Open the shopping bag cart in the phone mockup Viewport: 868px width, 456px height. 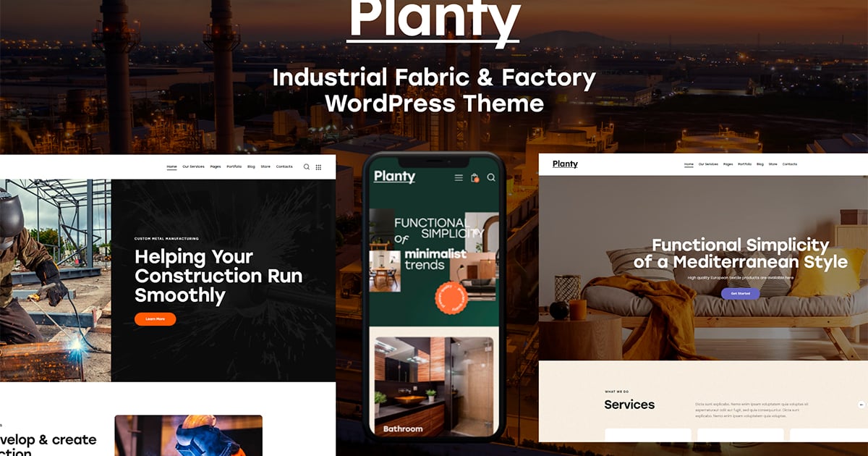click(475, 177)
